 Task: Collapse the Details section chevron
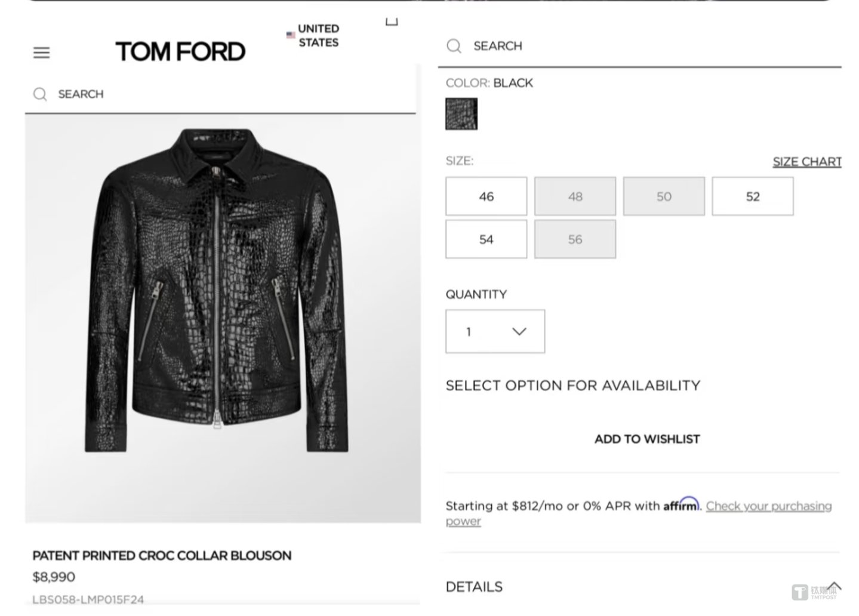[833, 586]
